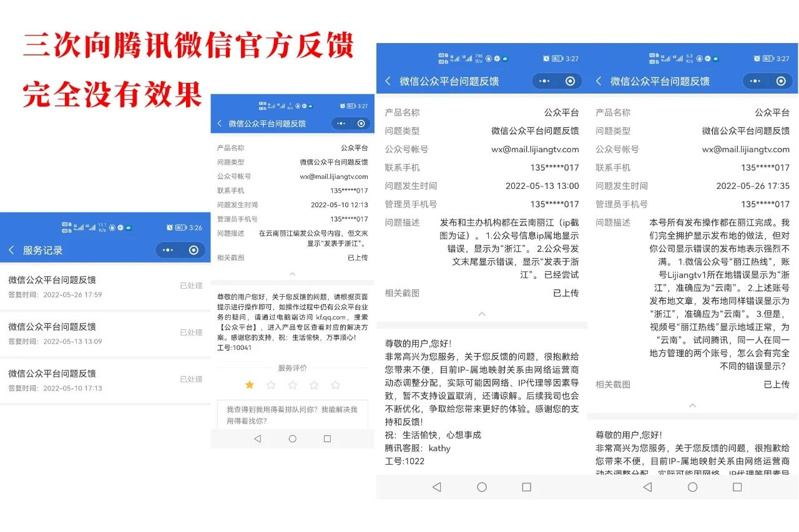Tap Android home circle under the kathy reply screen
The image size is (799, 532).
click(481, 487)
